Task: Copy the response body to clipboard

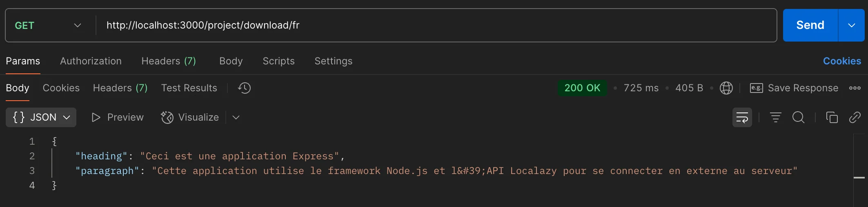Action: point(832,117)
